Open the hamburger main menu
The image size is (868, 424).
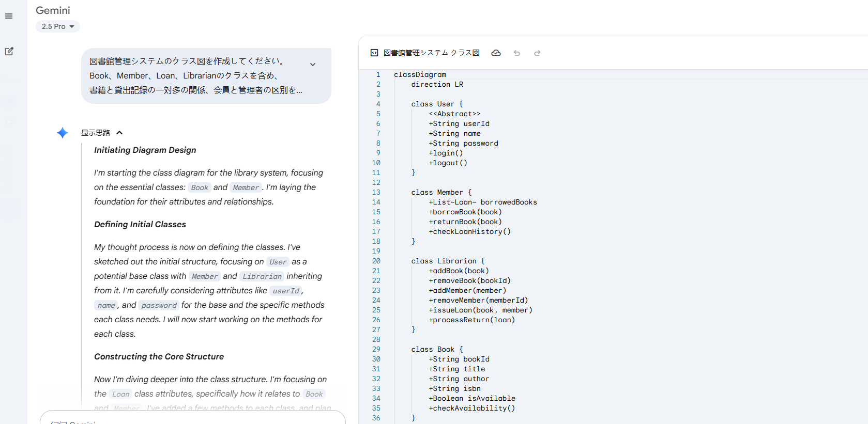(9, 16)
